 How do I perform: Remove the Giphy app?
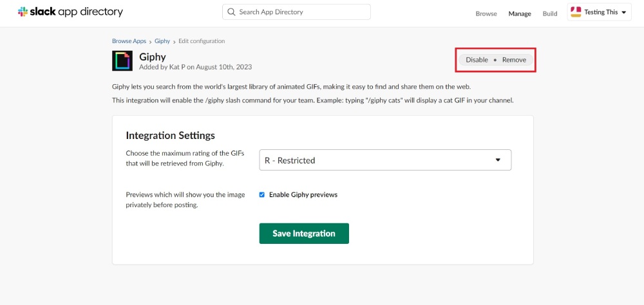click(x=514, y=60)
